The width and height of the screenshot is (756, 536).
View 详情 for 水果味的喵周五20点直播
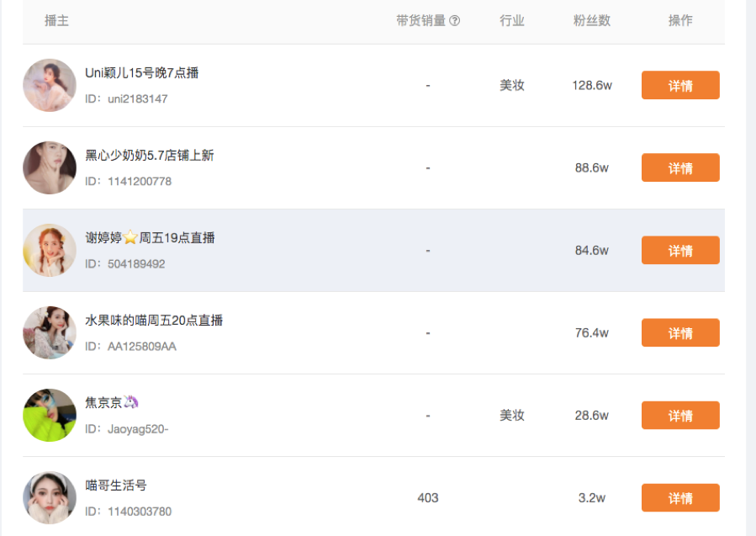[x=680, y=333]
